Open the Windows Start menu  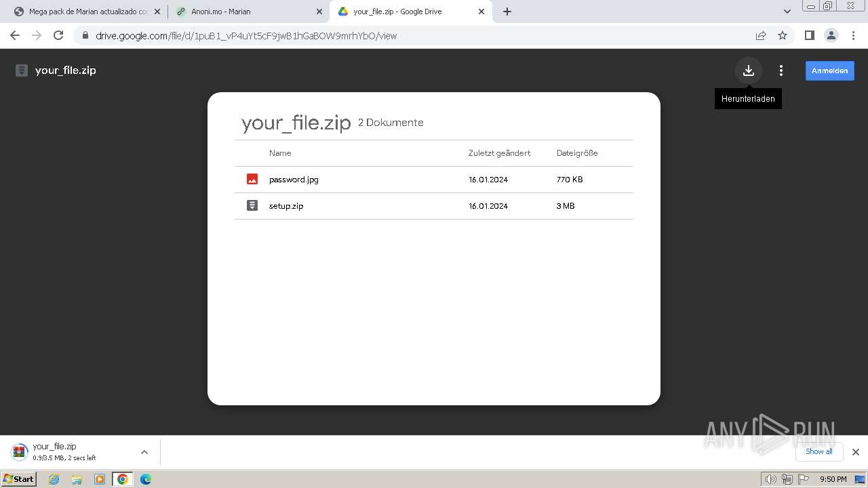pos(19,479)
